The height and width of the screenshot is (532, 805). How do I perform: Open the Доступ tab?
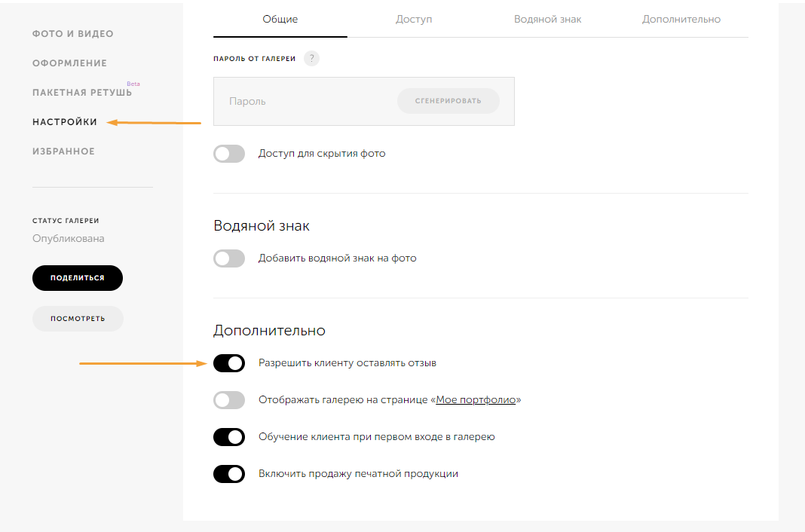[x=414, y=20]
